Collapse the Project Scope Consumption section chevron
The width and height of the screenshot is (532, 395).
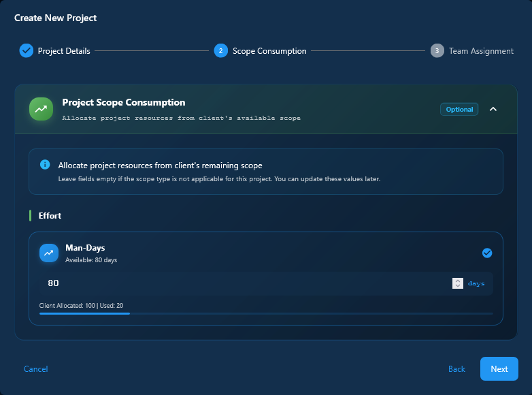coord(493,109)
